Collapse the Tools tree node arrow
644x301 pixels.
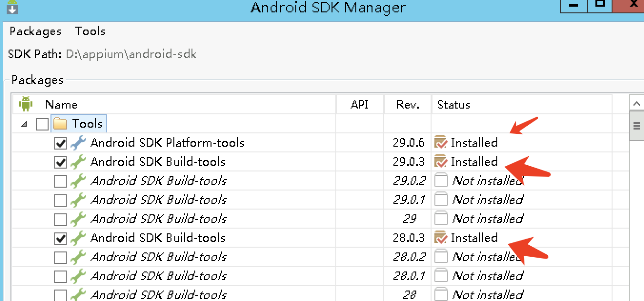tap(24, 124)
